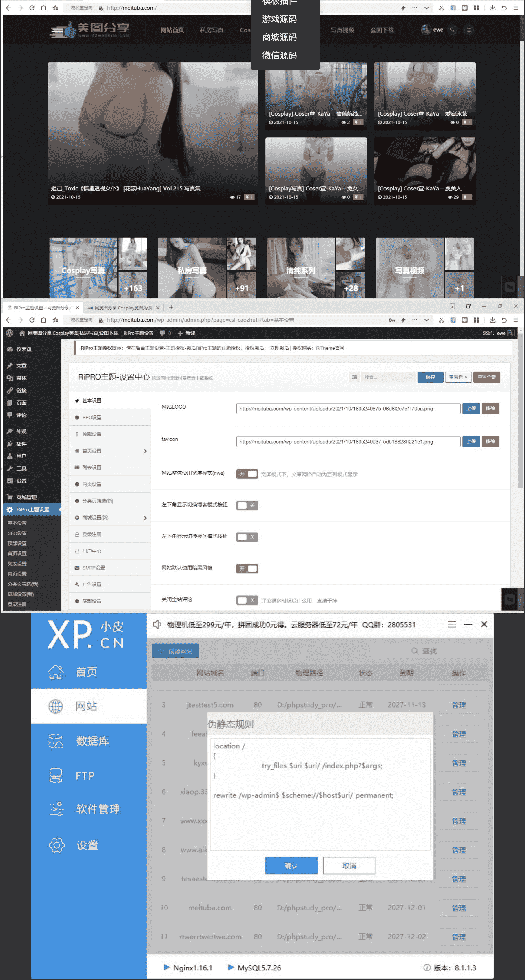Click 查找 search box in XP panel
The width and height of the screenshot is (525, 980).
pyautogui.click(x=429, y=651)
